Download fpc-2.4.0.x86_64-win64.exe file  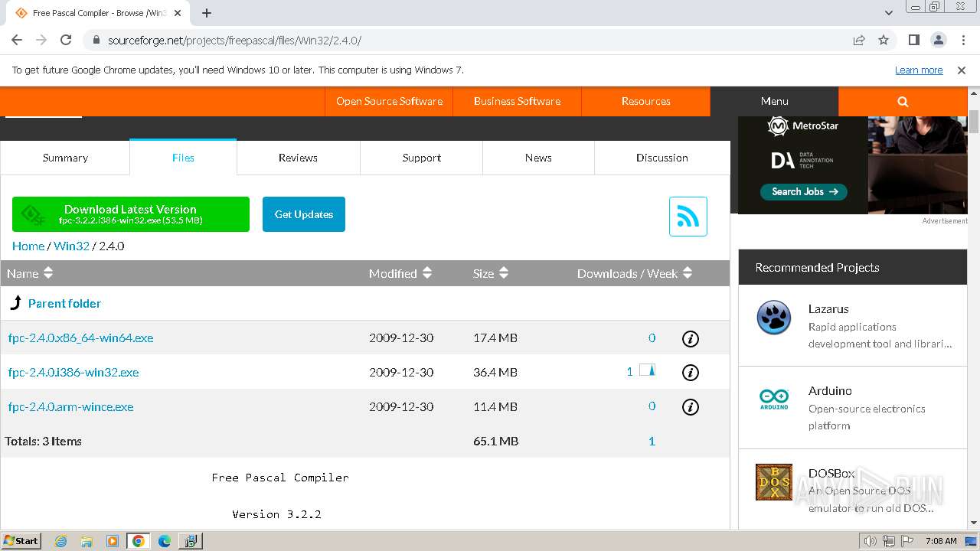click(x=80, y=337)
